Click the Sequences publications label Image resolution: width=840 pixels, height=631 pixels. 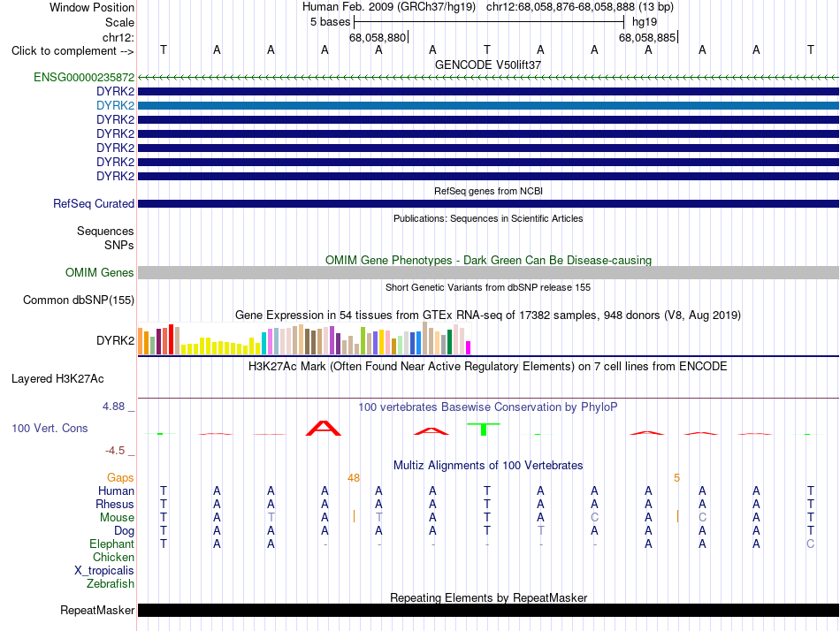(105, 231)
